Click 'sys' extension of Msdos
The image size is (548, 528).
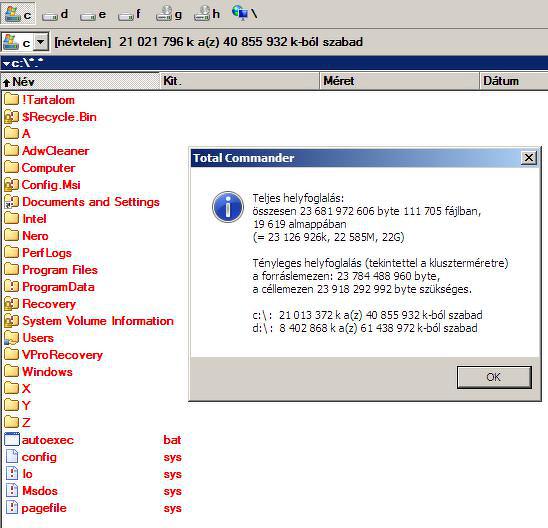point(172,491)
